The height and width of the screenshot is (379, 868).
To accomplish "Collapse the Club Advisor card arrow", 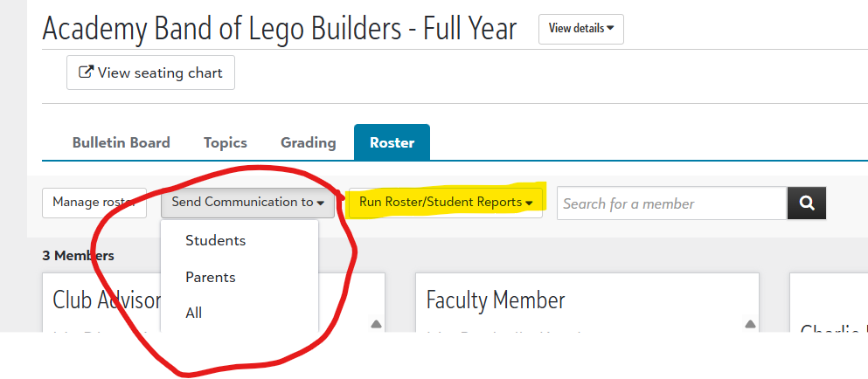I will coord(376,324).
